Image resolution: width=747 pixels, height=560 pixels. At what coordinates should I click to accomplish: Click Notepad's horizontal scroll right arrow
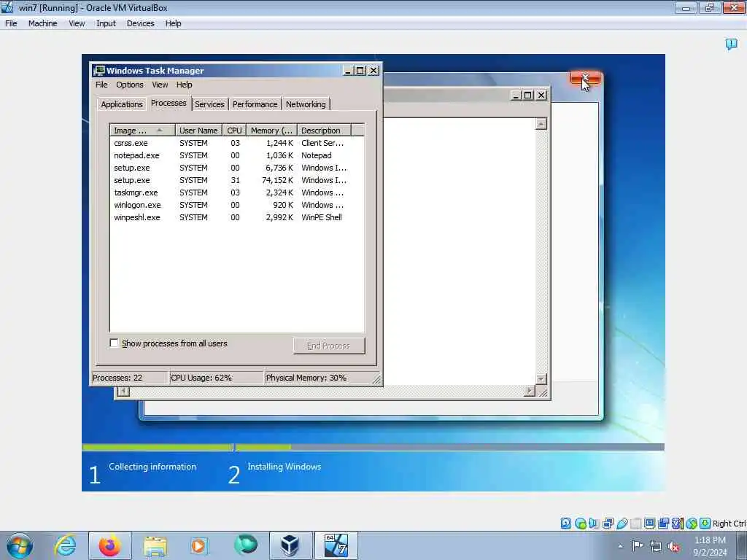530,392
